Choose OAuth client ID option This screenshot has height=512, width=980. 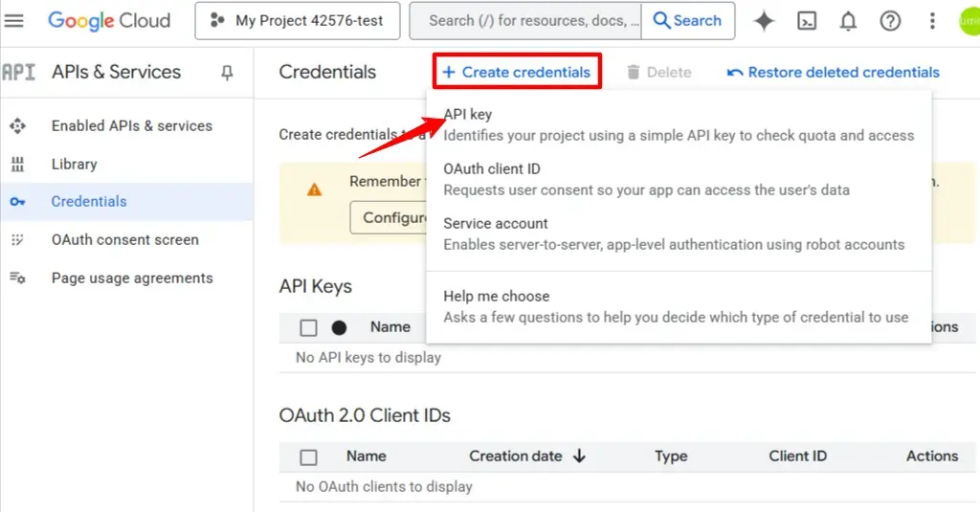679,179
